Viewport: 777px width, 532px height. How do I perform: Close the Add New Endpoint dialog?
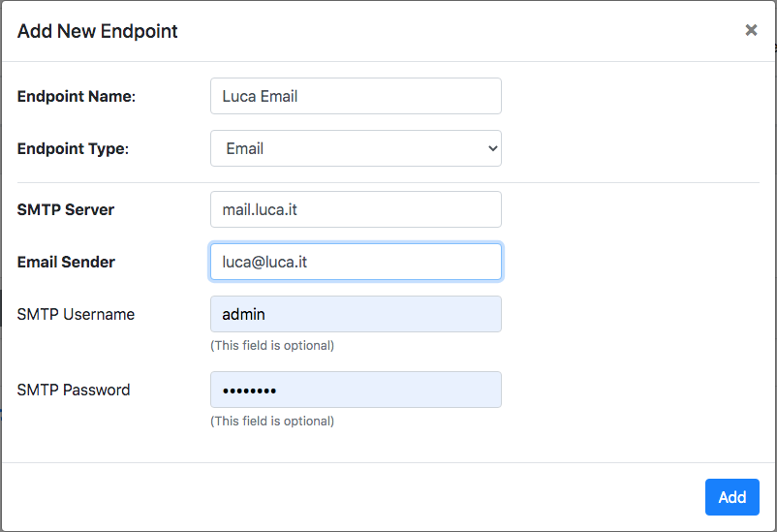click(x=751, y=30)
